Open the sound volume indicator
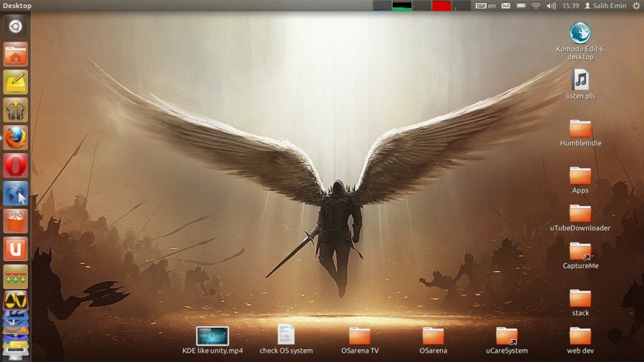The height and width of the screenshot is (362, 644). click(x=551, y=6)
